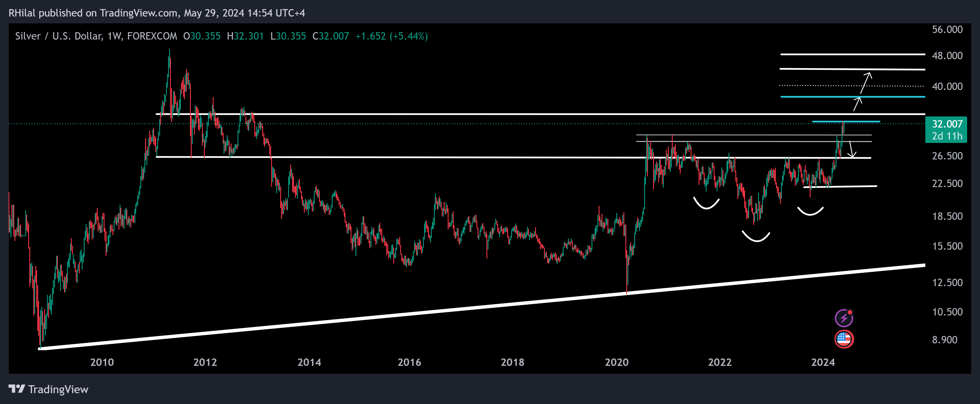Click the 40.000 price axis label
This screenshot has width=980, height=404.
[x=947, y=86]
